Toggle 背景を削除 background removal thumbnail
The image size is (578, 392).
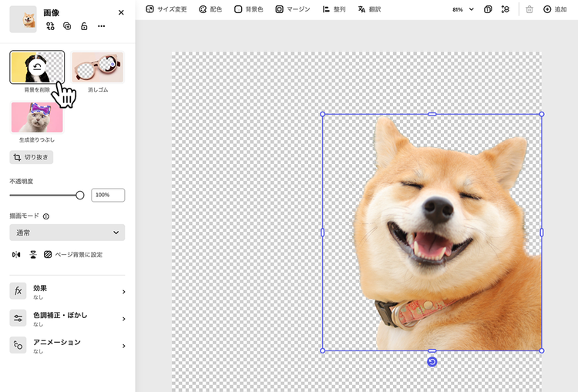pos(36,68)
